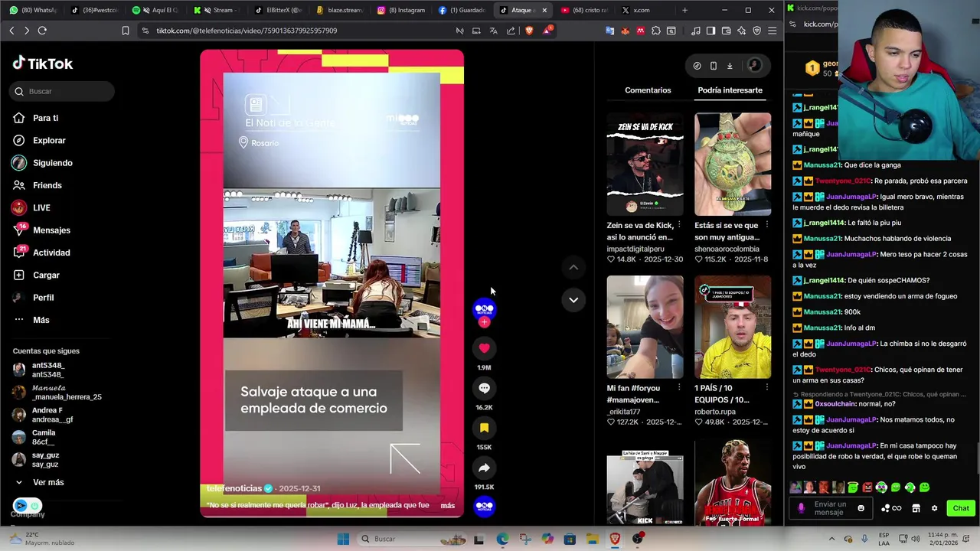Viewport: 980px width, 551px height.
Task: Open the Friends section
Action: (47, 185)
